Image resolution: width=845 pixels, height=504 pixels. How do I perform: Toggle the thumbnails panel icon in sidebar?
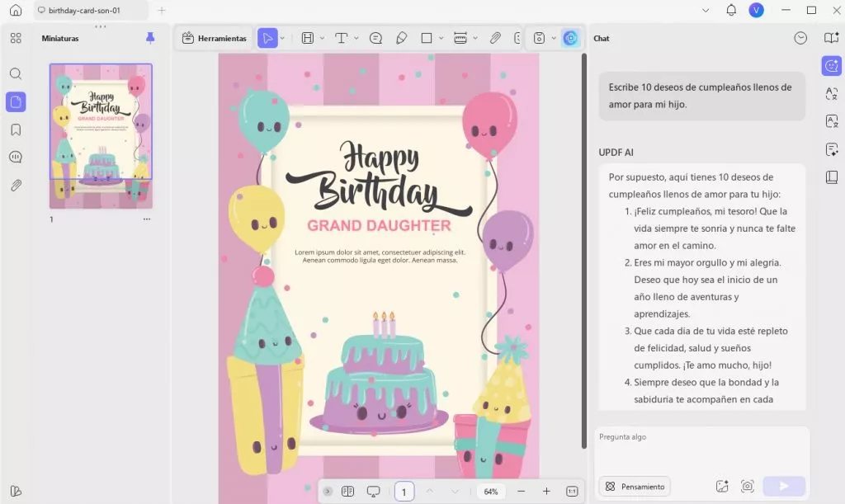tap(16, 101)
